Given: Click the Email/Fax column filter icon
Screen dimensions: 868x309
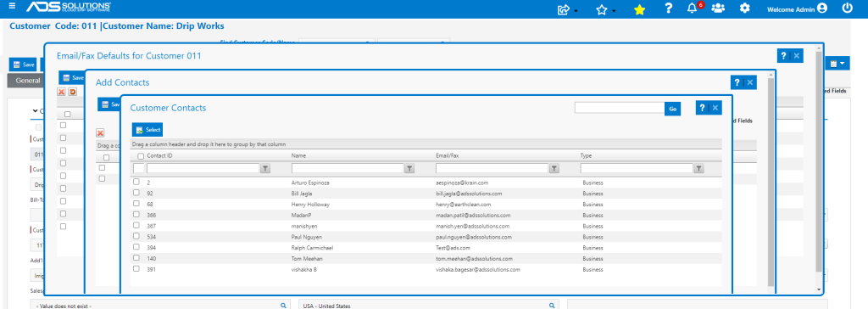Looking at the screenshot, I should point(554,169).
